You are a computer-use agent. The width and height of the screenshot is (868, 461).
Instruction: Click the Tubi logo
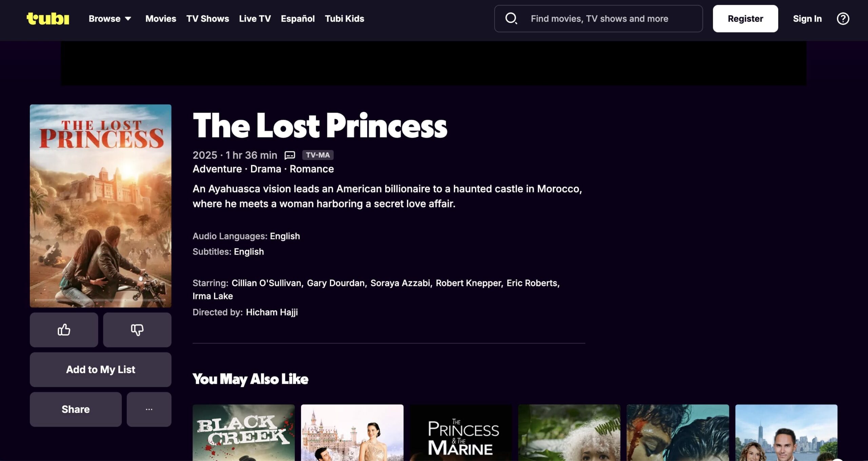coord(48,19)
